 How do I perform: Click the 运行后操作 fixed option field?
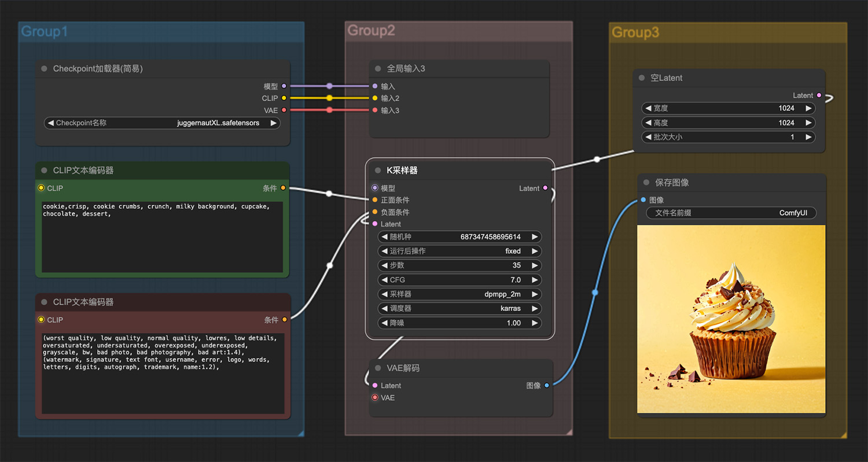pyautogui.click(x=459, y=251)
